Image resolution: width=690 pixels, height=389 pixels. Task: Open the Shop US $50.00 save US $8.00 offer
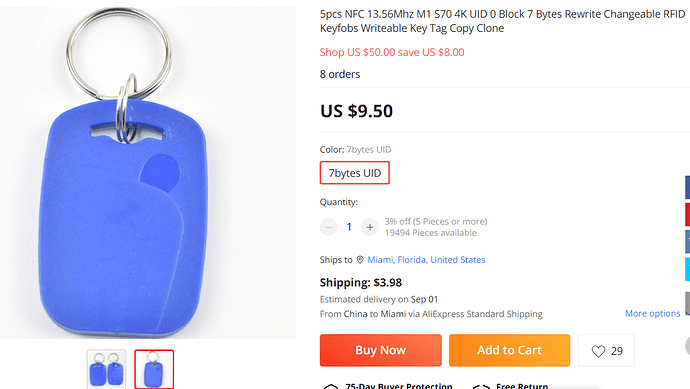point(392,52)
